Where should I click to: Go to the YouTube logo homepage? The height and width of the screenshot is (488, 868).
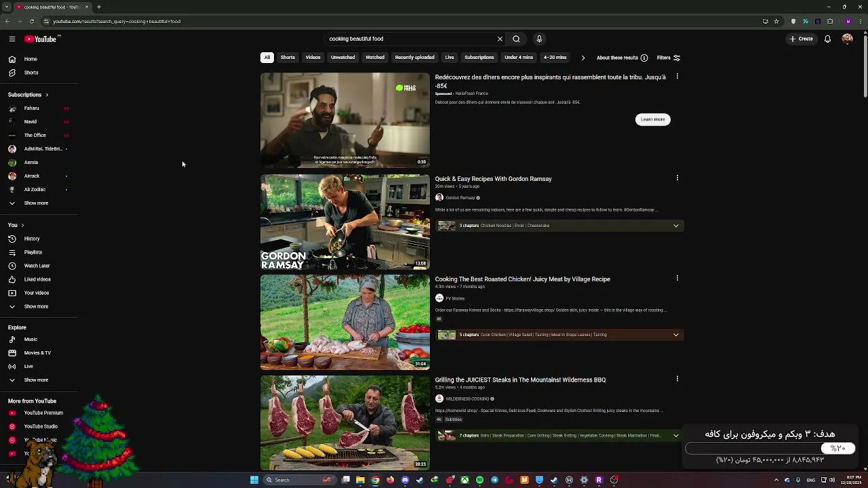(42, 39)
